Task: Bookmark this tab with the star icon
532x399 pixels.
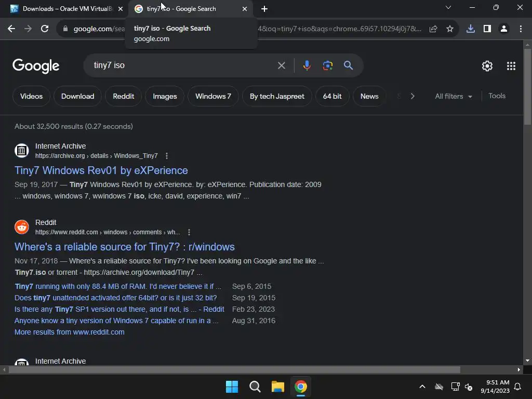Action: tap(450, 29)
